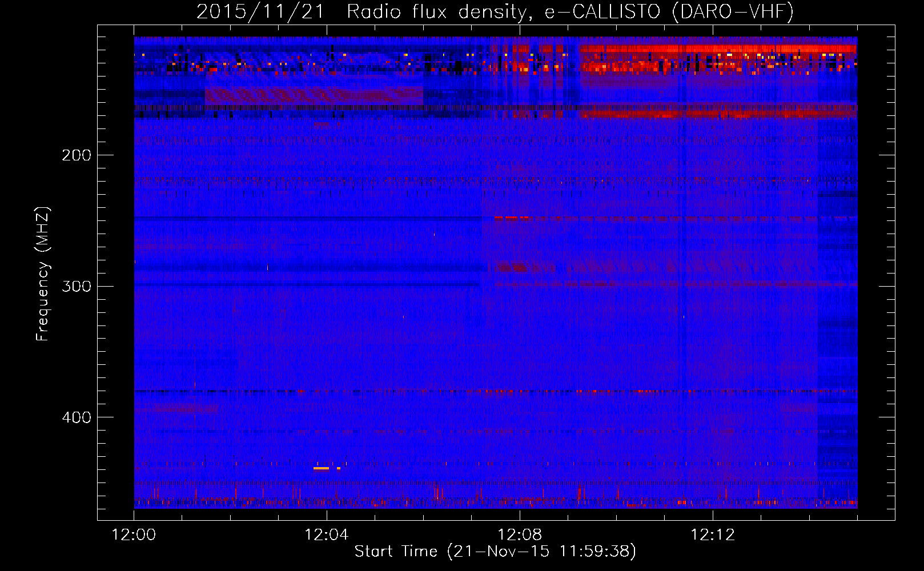Select the "Frequency (MHZ)" y-axis label

tap(43, 274)
